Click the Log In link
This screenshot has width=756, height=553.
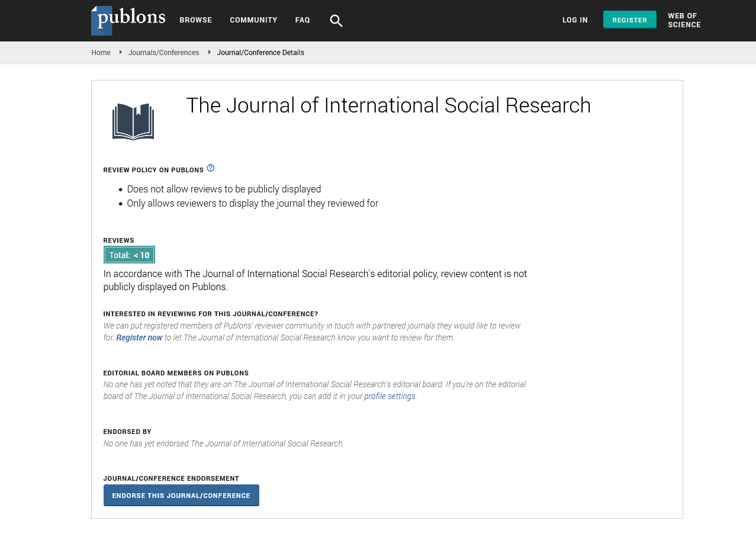pos(575,20)
